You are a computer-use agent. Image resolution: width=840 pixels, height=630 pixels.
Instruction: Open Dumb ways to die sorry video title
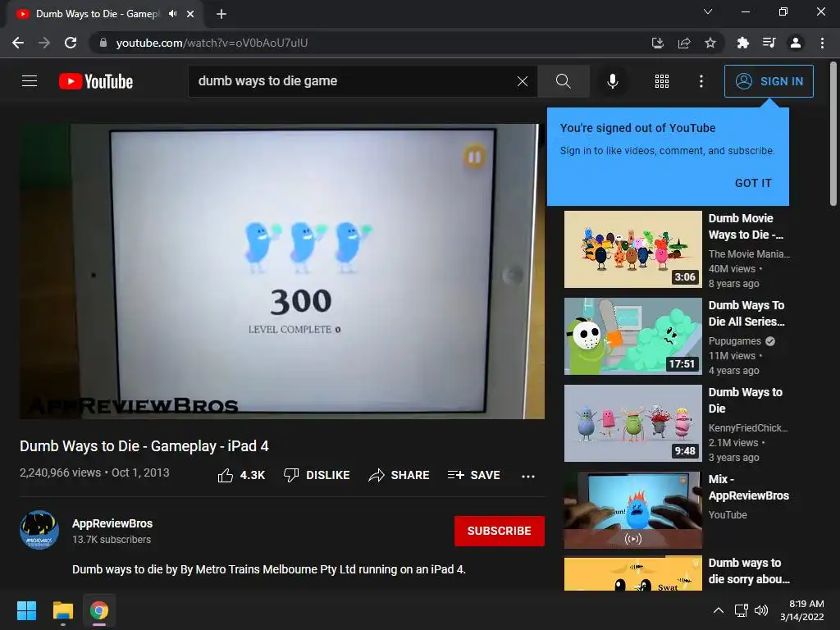pyautogui.click(x=749, y=571)
